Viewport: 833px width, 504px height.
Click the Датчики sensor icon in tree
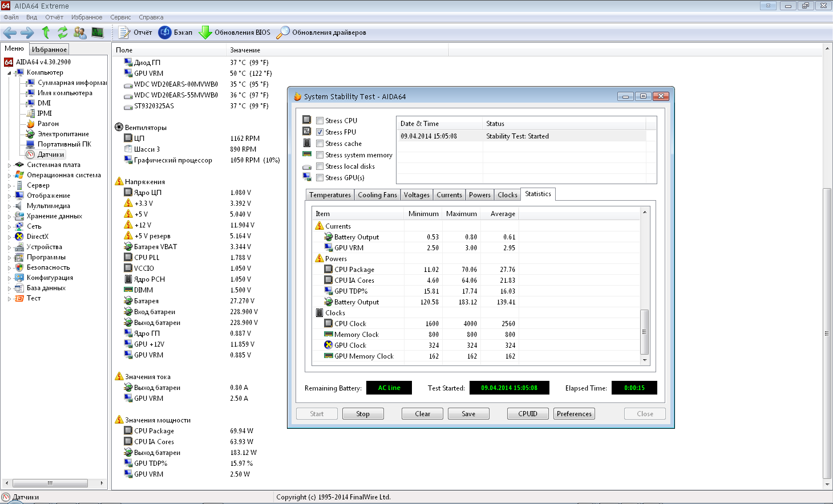click(x=31, y=155)
